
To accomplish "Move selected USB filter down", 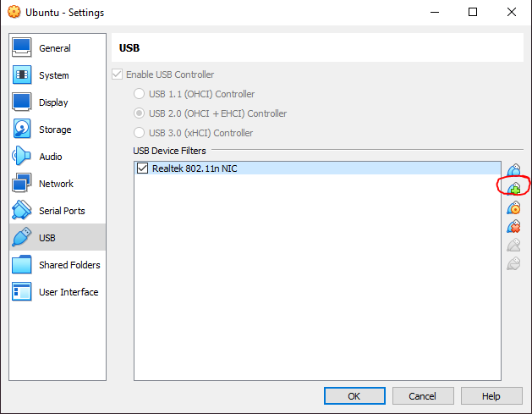I will tap(513, 263).
